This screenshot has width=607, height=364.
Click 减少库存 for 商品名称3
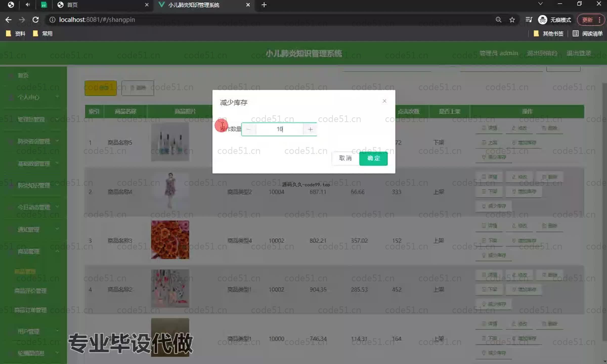click(494, 255)
